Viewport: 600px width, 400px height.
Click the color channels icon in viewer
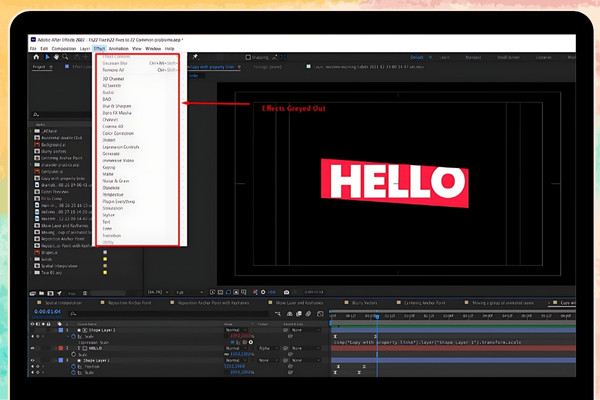point(255,292)
